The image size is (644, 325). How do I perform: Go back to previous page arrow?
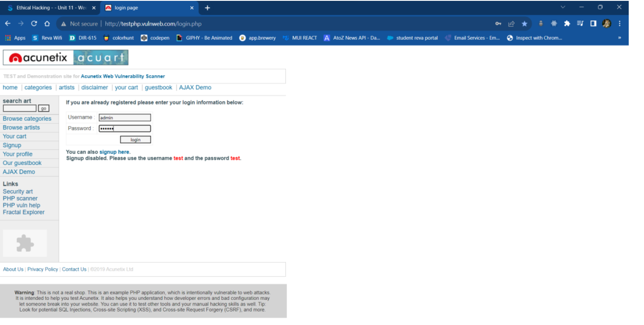(8, 24)
